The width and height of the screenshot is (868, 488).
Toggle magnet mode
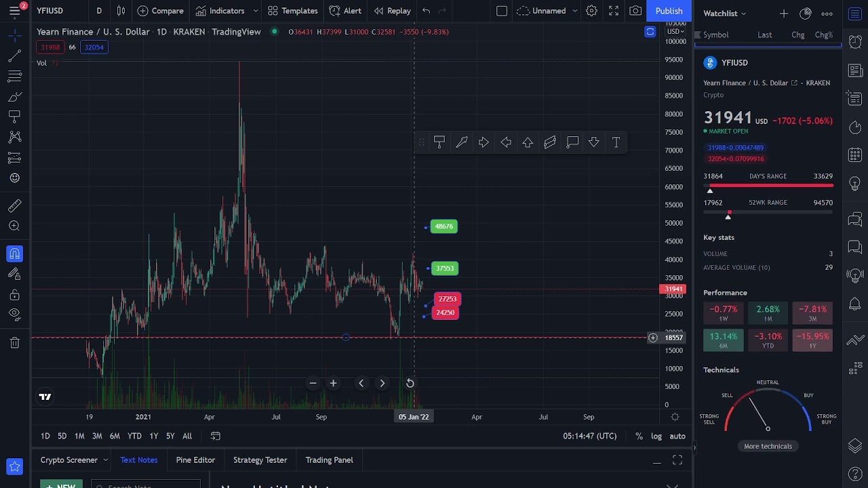[x=14, y=253]
